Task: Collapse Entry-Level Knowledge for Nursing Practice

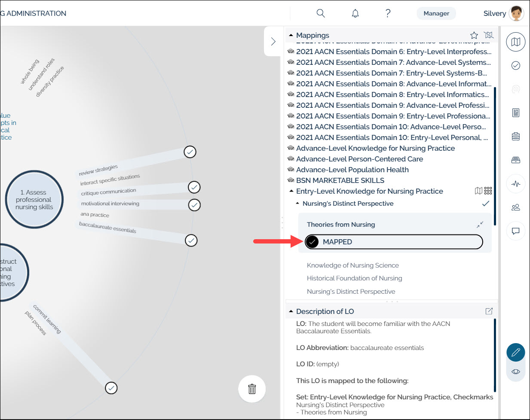Action: 291,191
